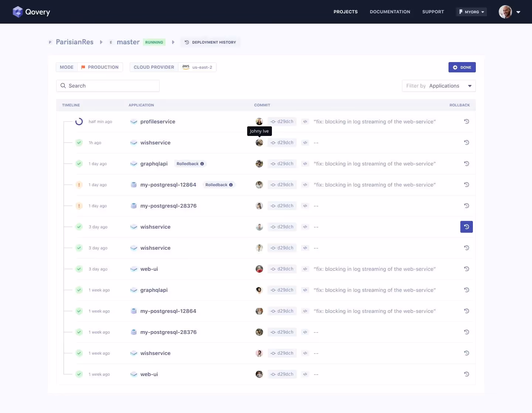Viewport: 532px width, 413px height.
Task: Click the Rolledback info badge on my-postgresql-12864
Action: coord(219,185)
